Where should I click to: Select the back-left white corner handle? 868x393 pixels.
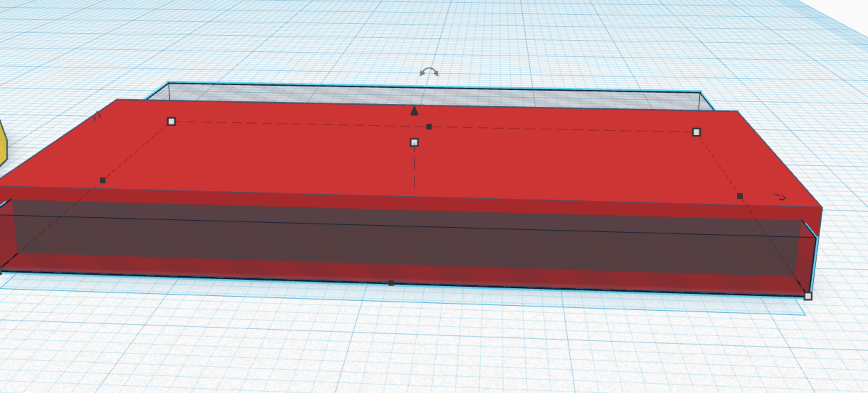click(x=171, y=122)
